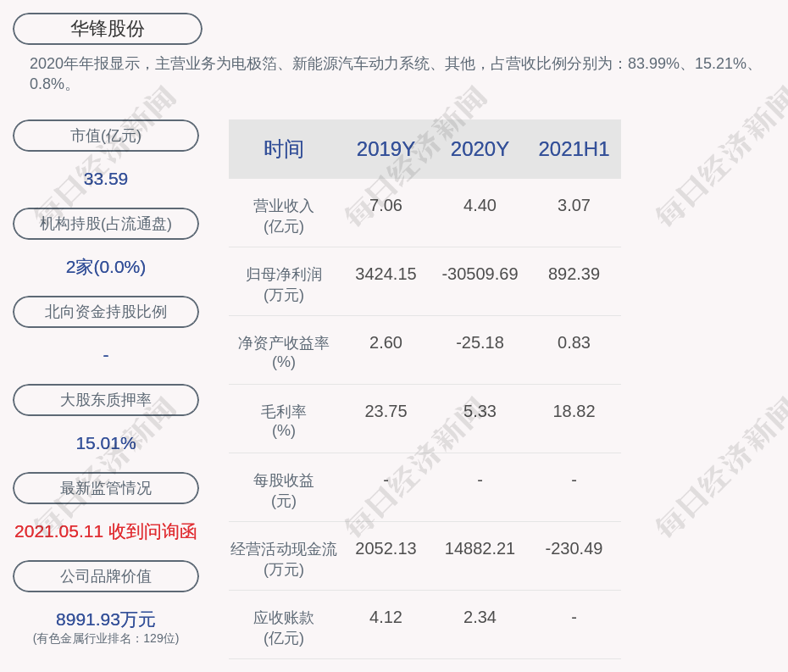
Task: Select receivables value 2.34
Action: pyautogui.click(x=480, y=617)
